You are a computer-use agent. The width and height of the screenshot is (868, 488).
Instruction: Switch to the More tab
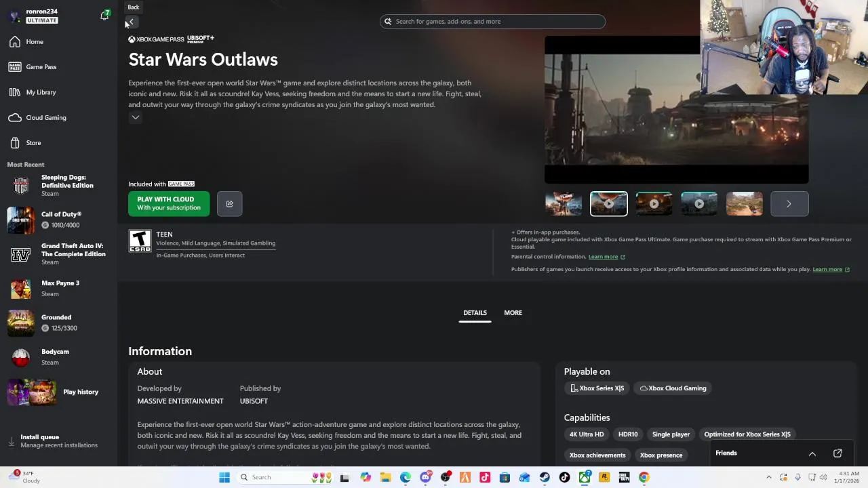(513, 313)
